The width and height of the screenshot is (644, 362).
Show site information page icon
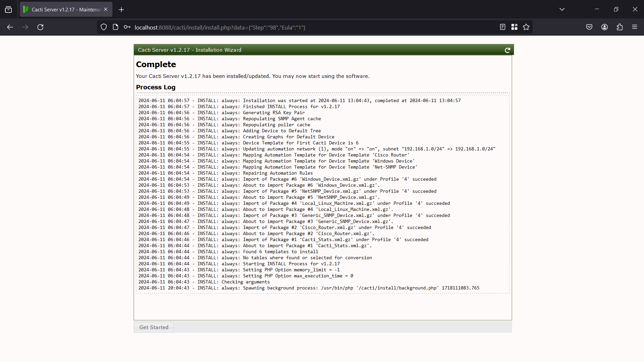coord(116,27)
